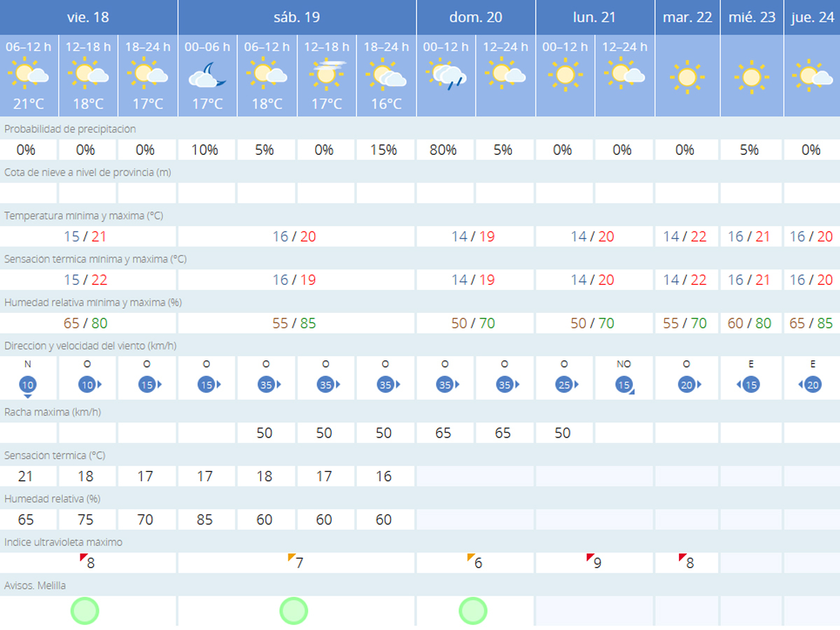Select the dom. 20 day header
This screenshot has width=840, height=630.
point(476,17)
